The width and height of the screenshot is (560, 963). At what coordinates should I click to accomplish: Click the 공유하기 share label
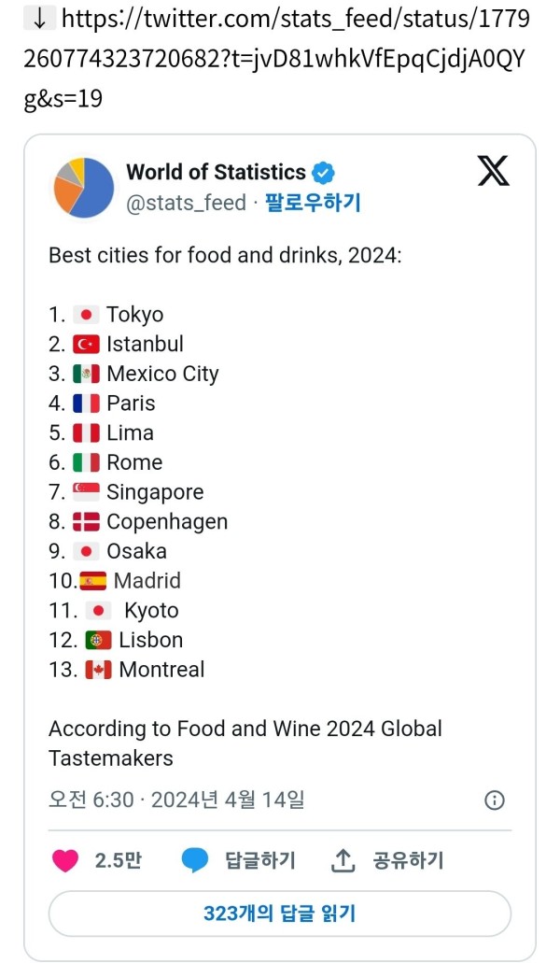pos(408,860)
